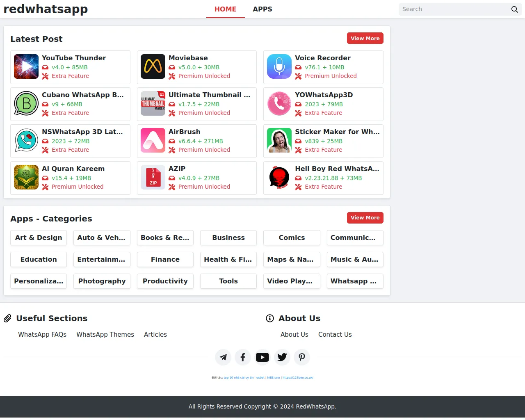Click View More in Apps - Categories
This screenshot has width=525, height=420.
click(365, 218)
